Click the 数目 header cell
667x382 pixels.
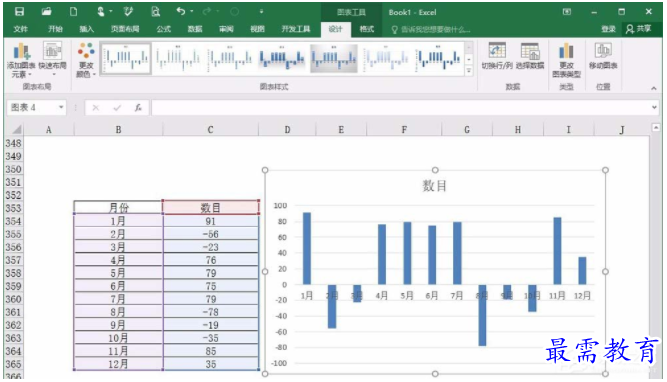pos(211,208)
